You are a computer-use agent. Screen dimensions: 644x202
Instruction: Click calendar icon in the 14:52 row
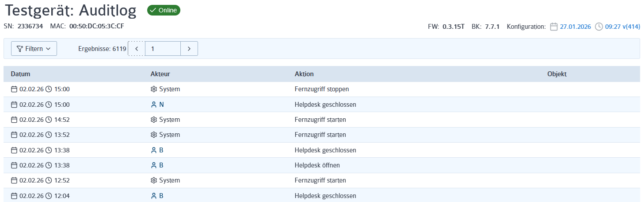(x=14, y=120)
